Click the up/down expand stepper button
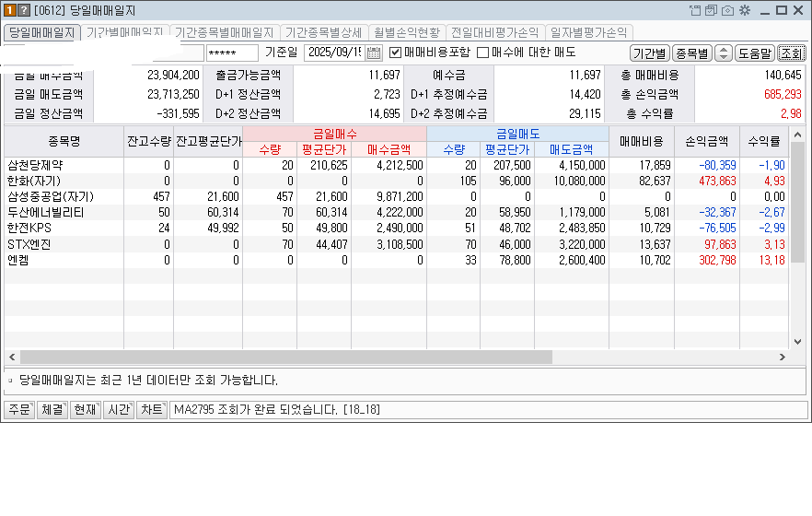The image size is (812, 516). (x=724, y=53)
